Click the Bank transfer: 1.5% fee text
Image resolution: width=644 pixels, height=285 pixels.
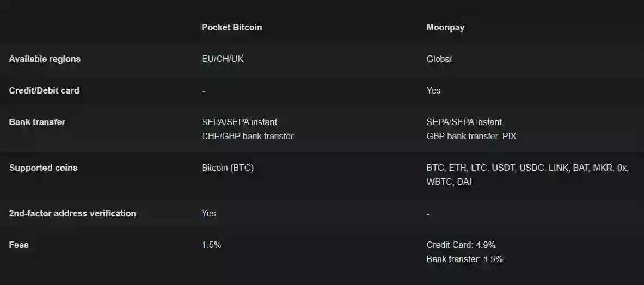(x=464, y=259)
